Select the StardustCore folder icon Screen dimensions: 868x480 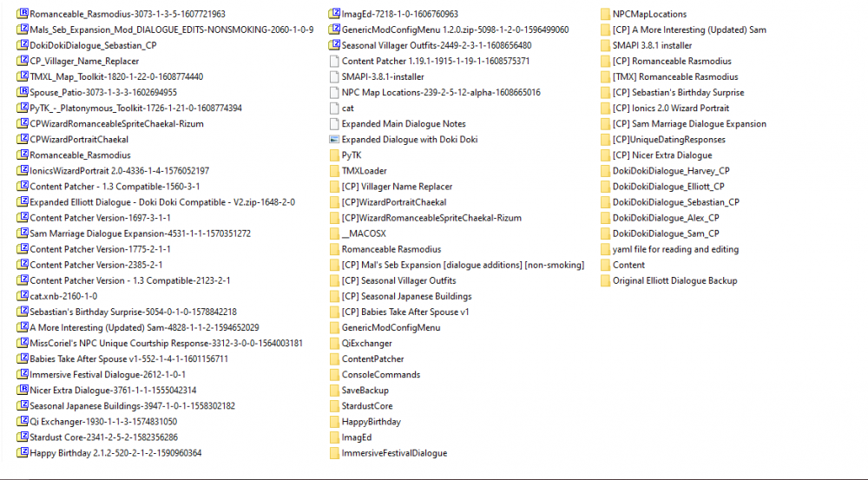(334, 406)
